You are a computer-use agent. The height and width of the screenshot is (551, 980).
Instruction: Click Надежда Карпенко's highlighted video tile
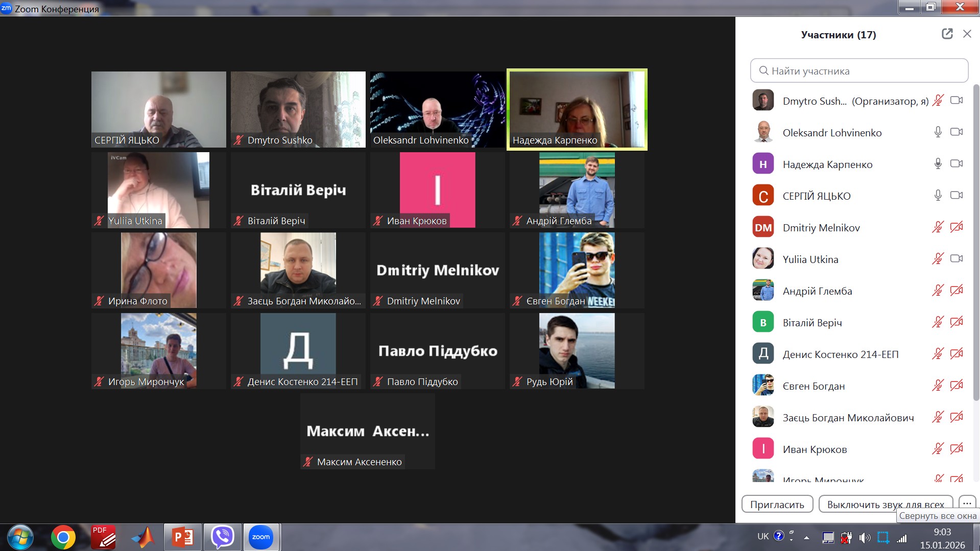pyautogui.click(x=577, y=109)
